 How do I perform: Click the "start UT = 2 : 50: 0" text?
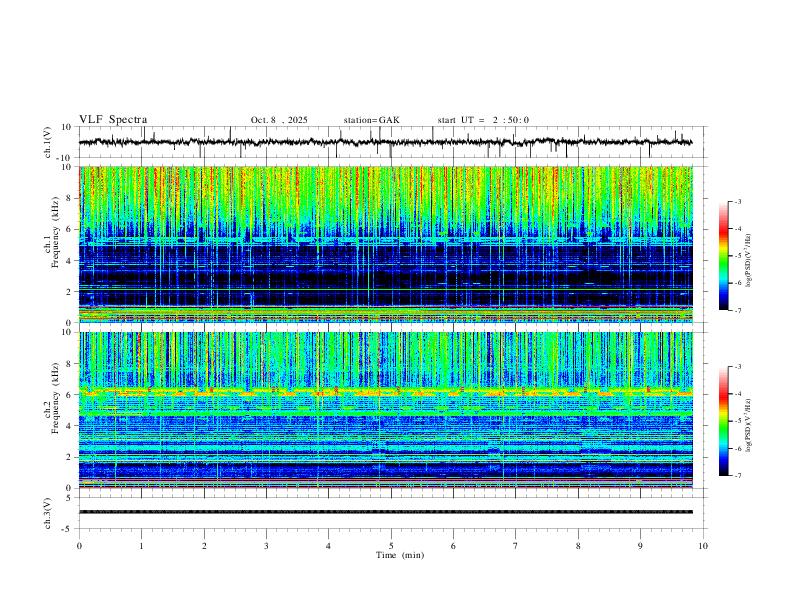point(483,120)
